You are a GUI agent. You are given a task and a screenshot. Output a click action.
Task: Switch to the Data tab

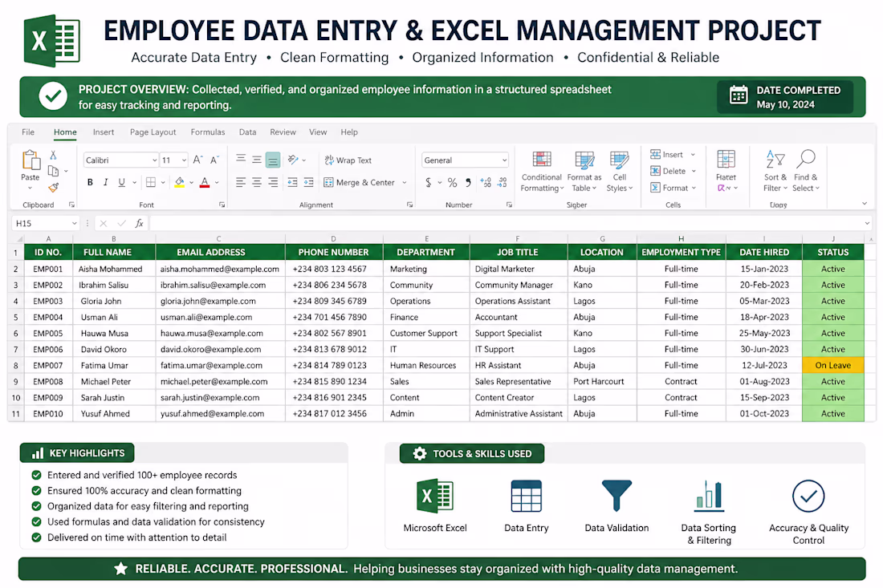point(248,132)
